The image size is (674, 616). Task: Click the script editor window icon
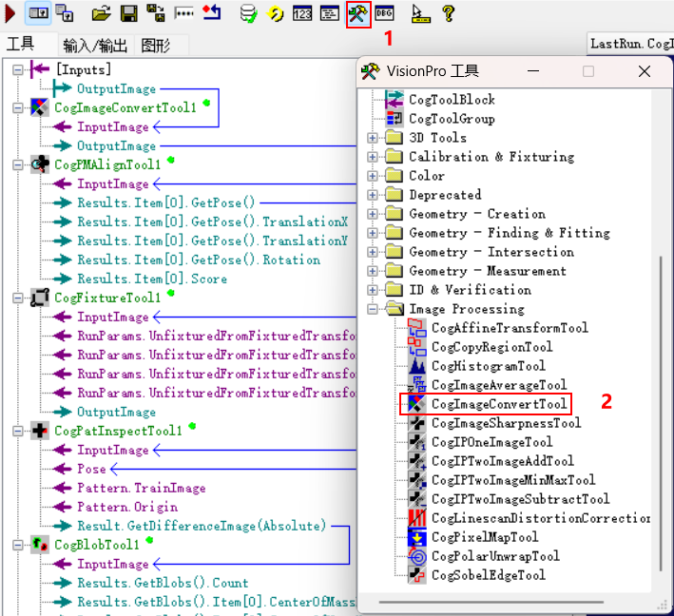point(330,13)
